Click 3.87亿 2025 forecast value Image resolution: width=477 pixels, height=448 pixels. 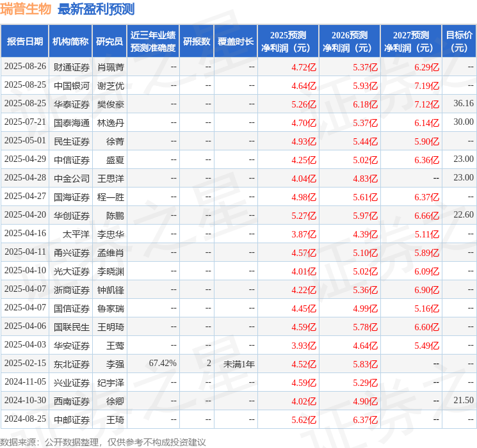click(x=303, y=234)
